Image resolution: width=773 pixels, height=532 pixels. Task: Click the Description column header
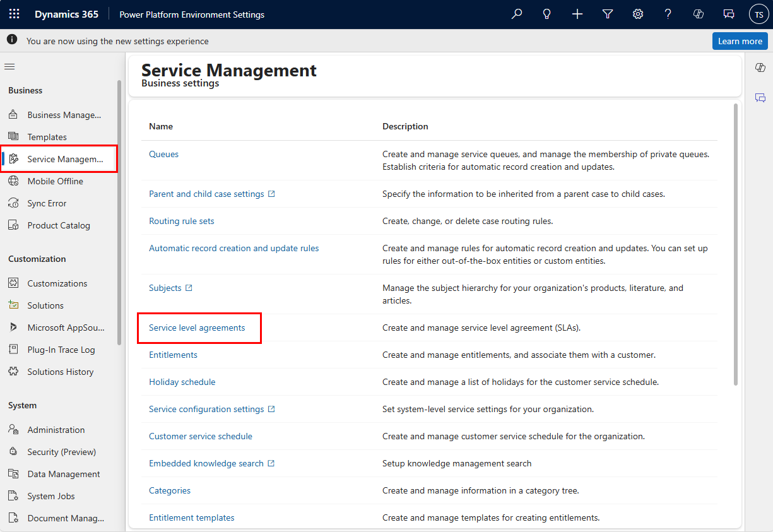[405, 126]
